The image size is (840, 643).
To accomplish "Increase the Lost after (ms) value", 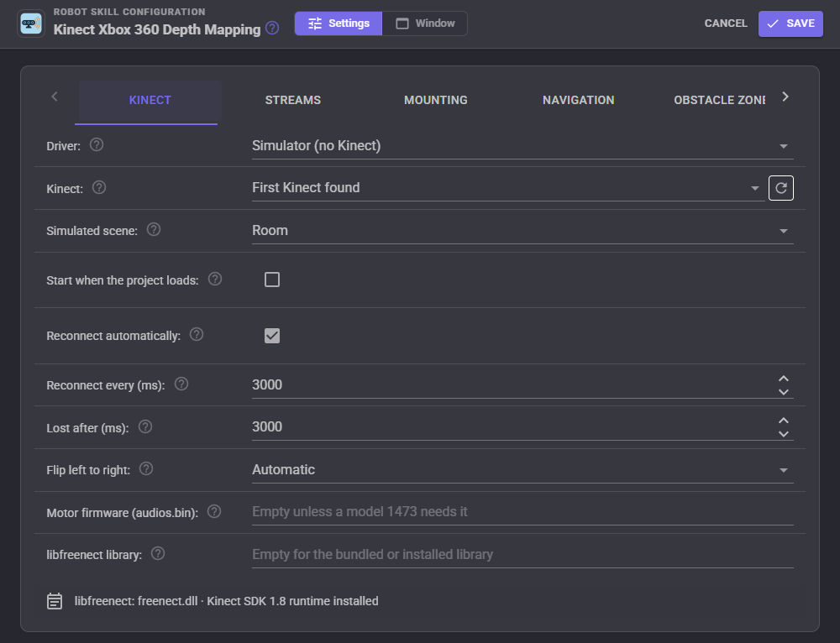I will click(783, 421).
